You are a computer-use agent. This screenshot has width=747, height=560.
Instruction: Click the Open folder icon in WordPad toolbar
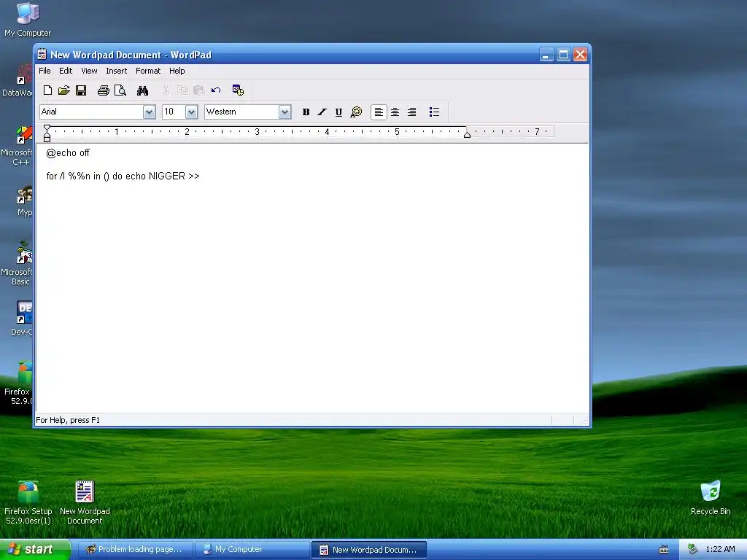(64, 90)
